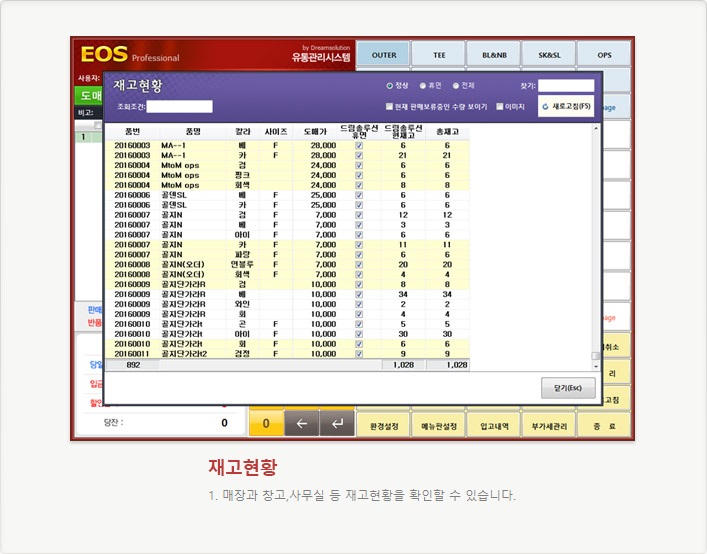Open the SK&SL category tab
The height and width of the screenshot is (554, 707).
click(x=549, y=55)
